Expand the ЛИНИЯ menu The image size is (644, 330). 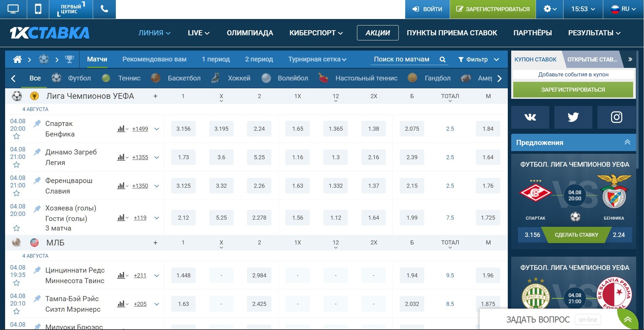tap(154, 33)
